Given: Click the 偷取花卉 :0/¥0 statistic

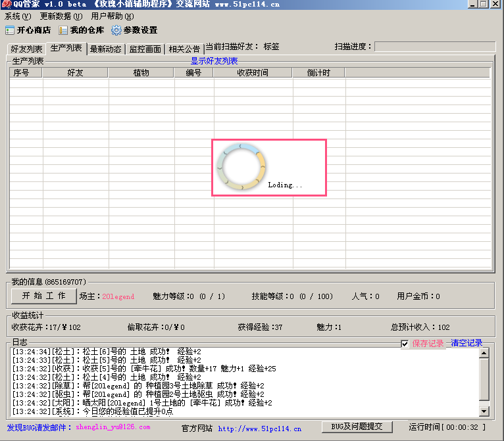Looking at the screenshot, I should 156,327.
